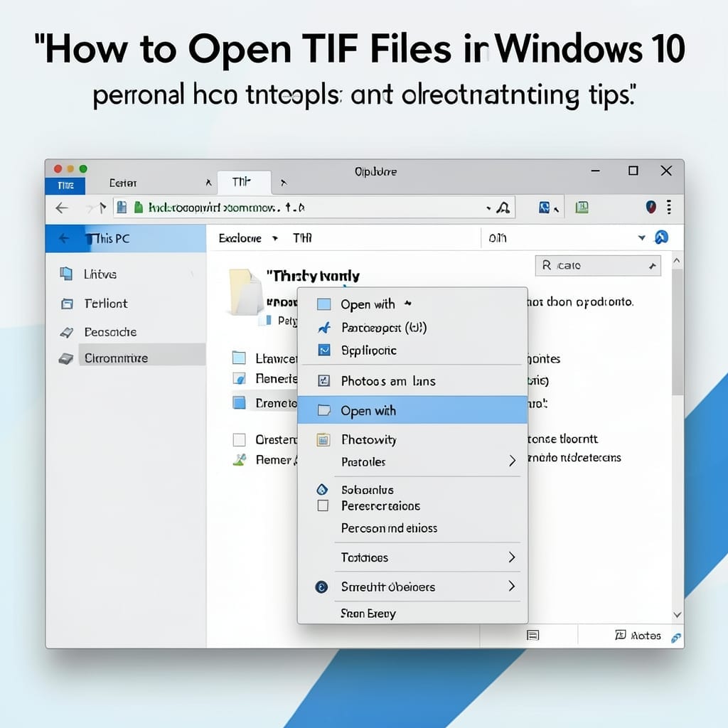
Task: Expand the Smedhtt Obeioers submenu arrow
Action: coord(512,586)
